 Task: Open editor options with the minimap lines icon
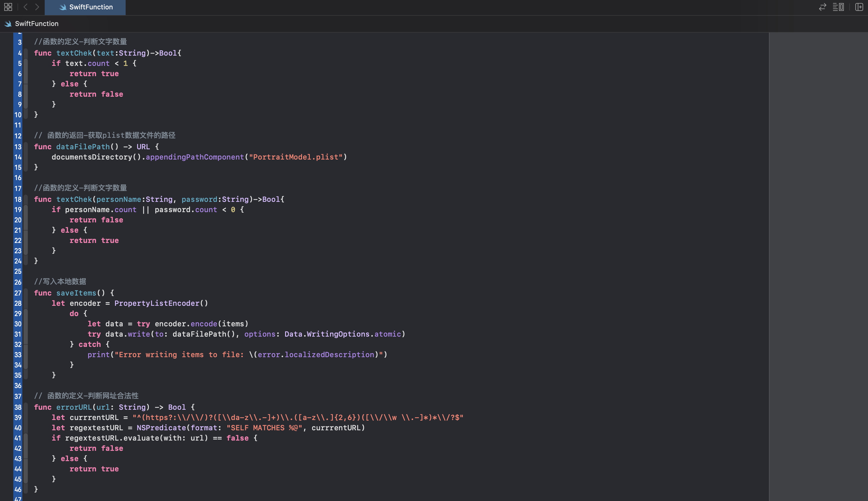point(838,7)
